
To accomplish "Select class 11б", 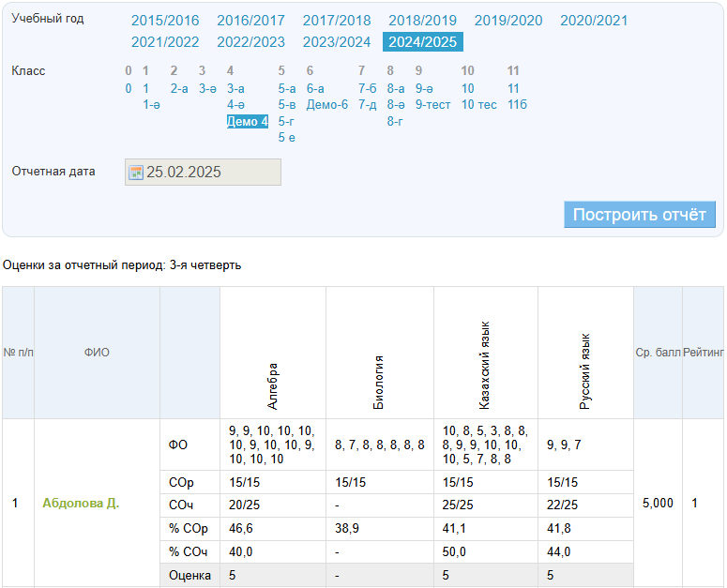I will 517,104.
